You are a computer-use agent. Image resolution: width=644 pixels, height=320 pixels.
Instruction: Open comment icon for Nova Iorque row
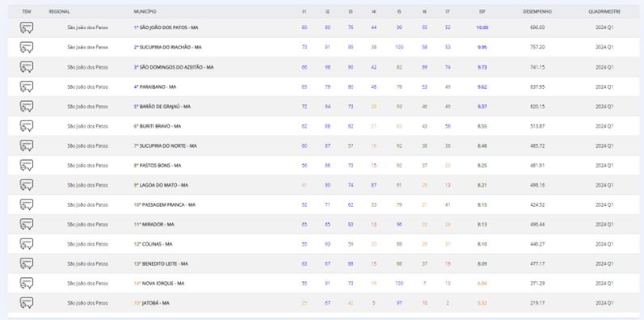pos(27,283)
